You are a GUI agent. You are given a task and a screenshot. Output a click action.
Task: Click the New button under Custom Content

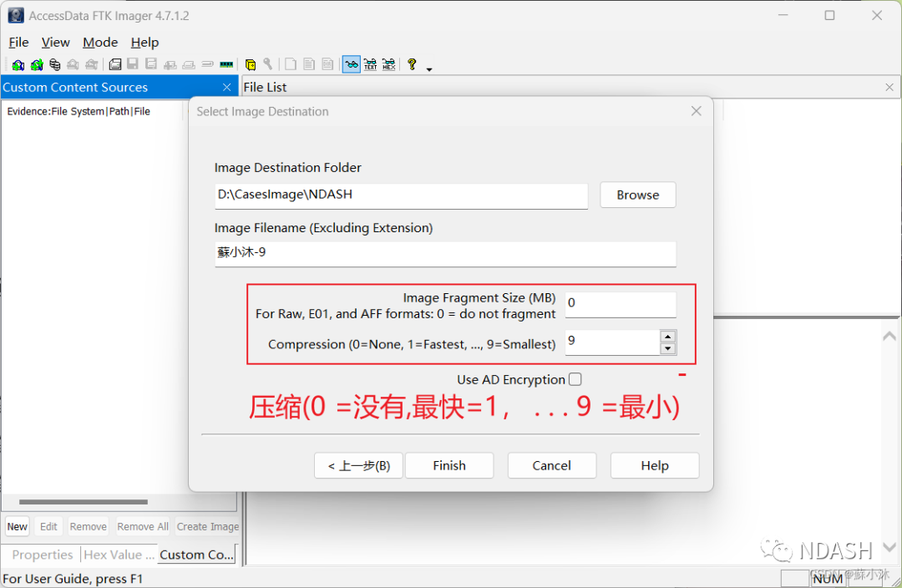point(18,526)
